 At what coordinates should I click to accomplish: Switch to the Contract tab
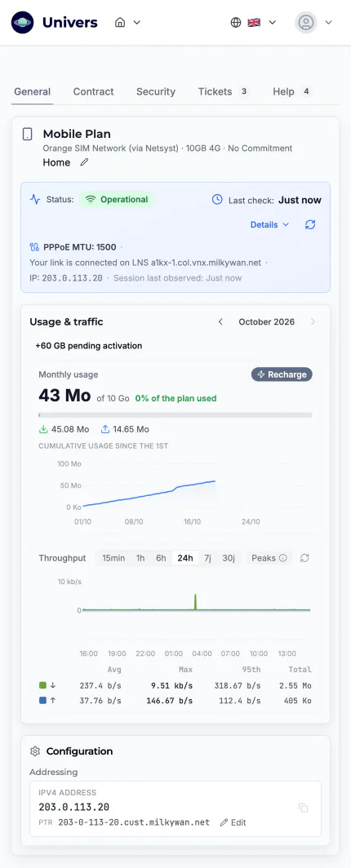click(x=94, y=92)
